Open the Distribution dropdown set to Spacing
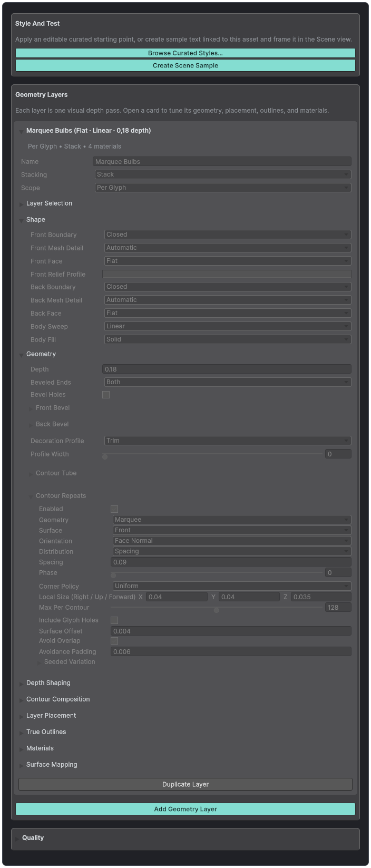The width and height of the screenshot is (371, 868). (x=232, y=551)
